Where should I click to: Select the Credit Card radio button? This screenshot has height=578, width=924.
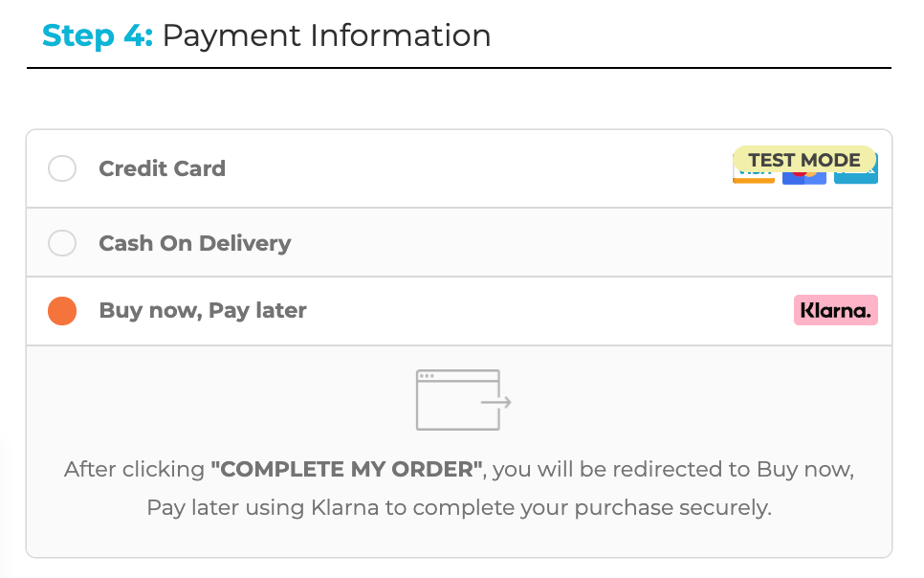tap(62, 168)
